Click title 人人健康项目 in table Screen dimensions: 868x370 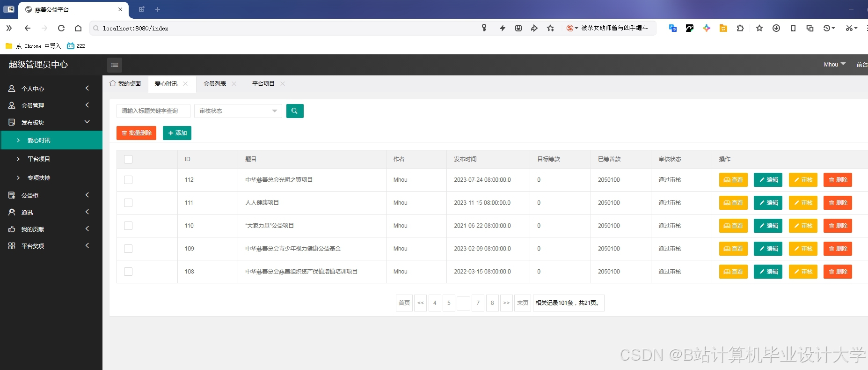point(262,203)
